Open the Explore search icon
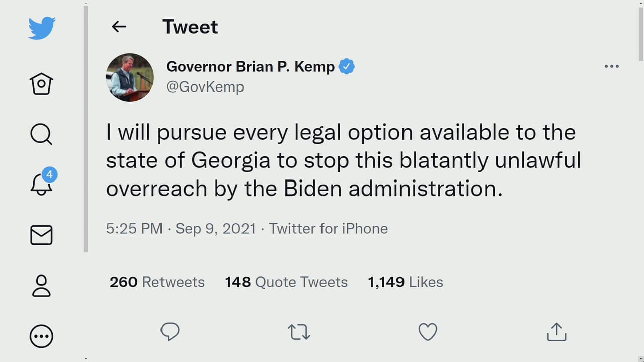The image size is (644, 362). [41, 134]
